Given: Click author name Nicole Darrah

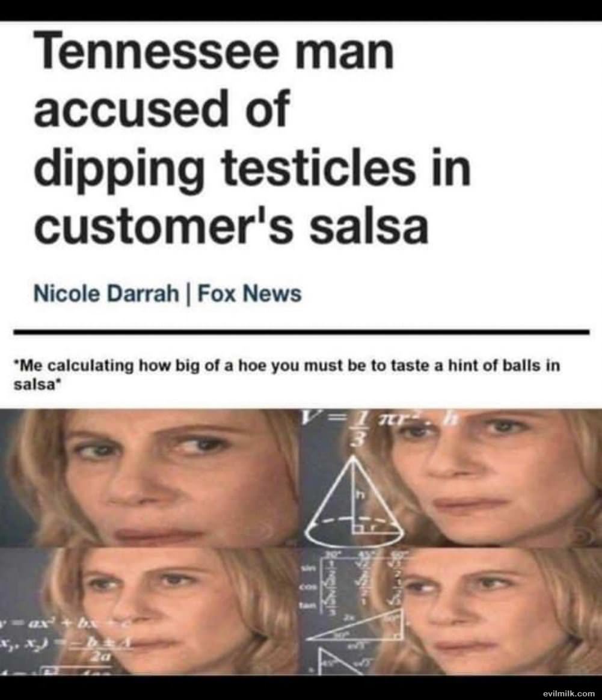Looking at the screenshot, I should pos(106,294).
